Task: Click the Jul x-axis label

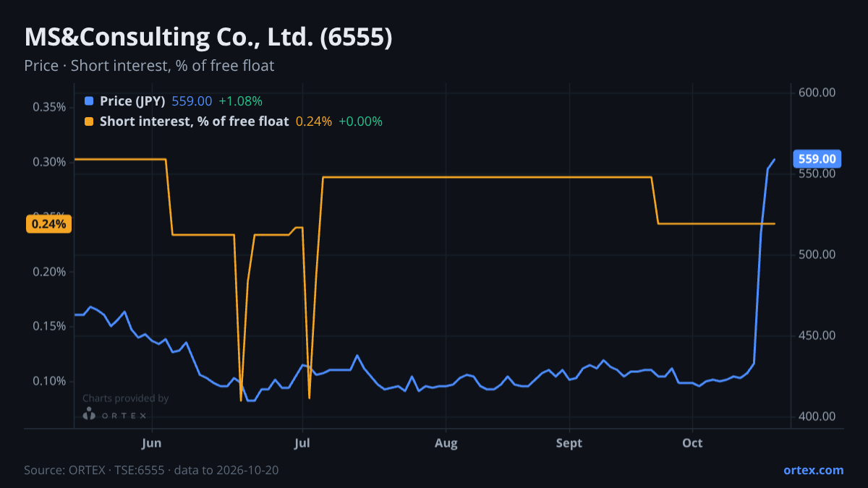Action: point(302,443)
